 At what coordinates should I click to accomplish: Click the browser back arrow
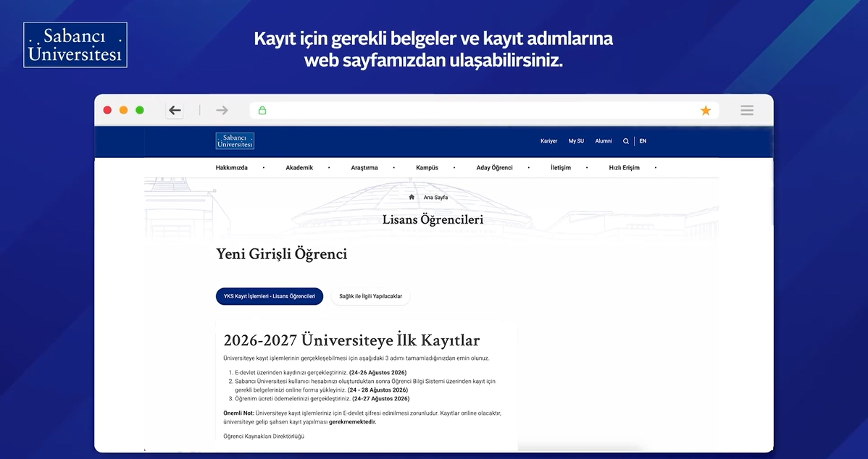pos(175,110)
